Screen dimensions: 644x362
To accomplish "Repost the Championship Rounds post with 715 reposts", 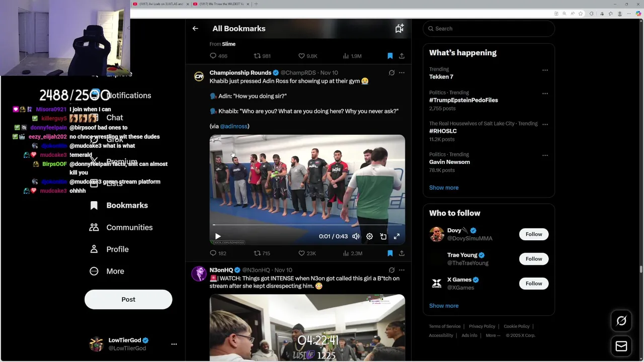I will point(262,253).
